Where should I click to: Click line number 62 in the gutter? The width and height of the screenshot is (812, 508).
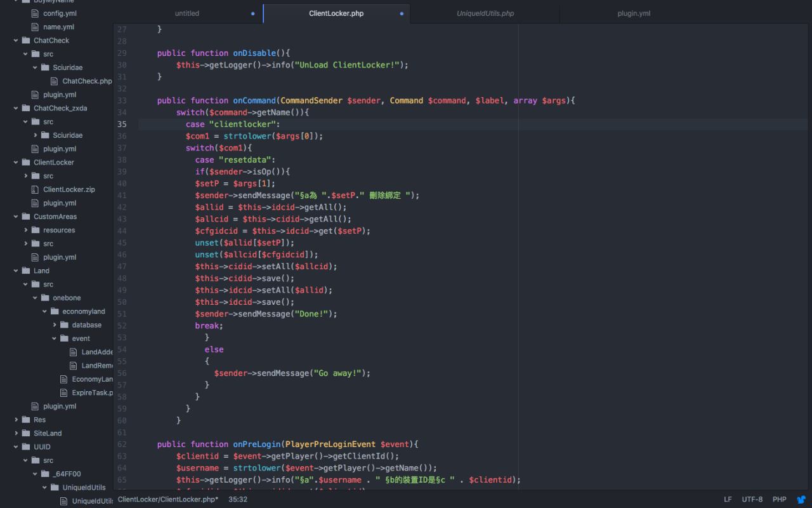[x=122, y=444]
